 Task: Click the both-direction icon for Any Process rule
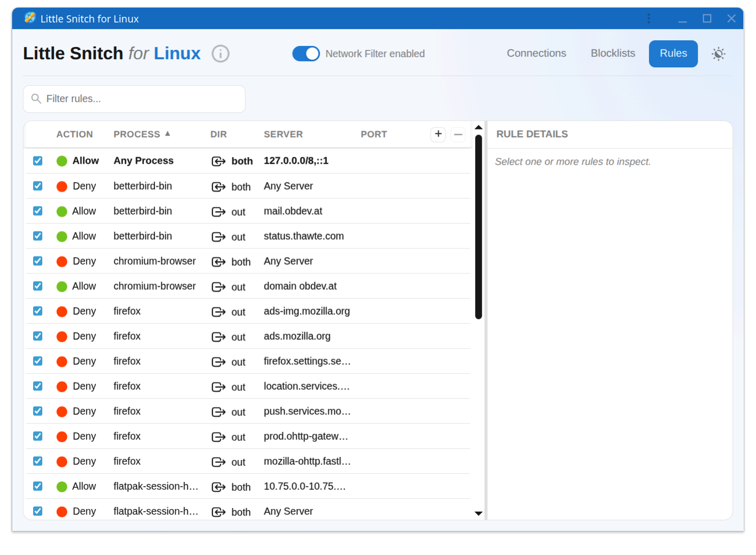(219, 161)
